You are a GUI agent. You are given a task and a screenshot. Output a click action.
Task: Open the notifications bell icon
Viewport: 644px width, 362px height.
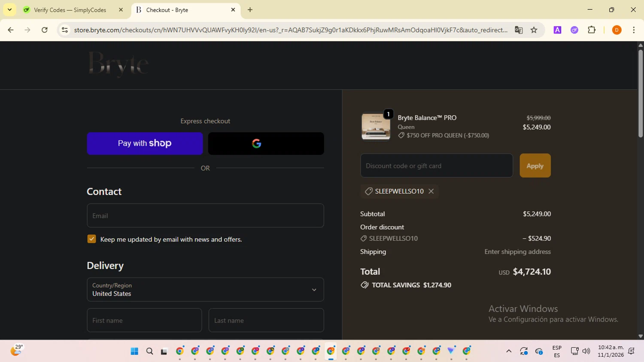(x=631, y=351)
